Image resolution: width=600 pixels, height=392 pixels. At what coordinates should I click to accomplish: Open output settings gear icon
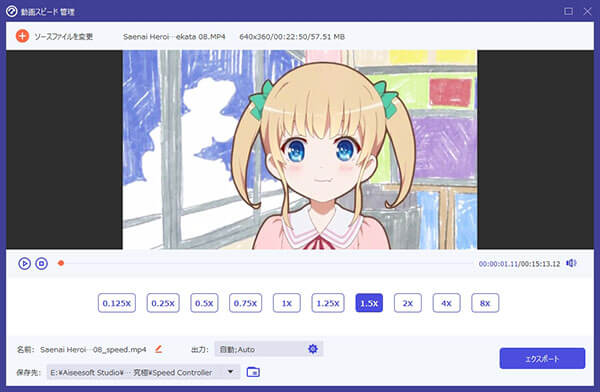tap(313, 349)
